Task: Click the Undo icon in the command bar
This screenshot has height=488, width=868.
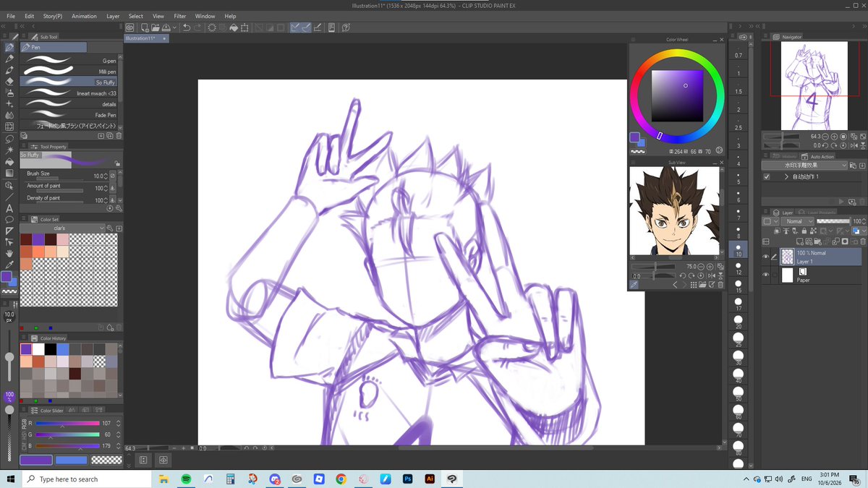Action: coord(187,27)
